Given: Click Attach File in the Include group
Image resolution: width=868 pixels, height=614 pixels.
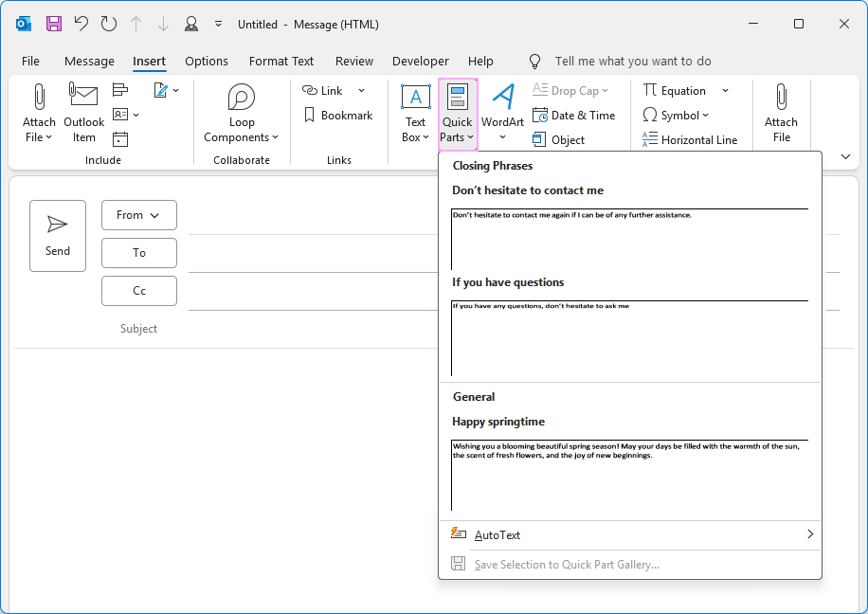Looking at the screenshot, I should click(x=39, y=113).
